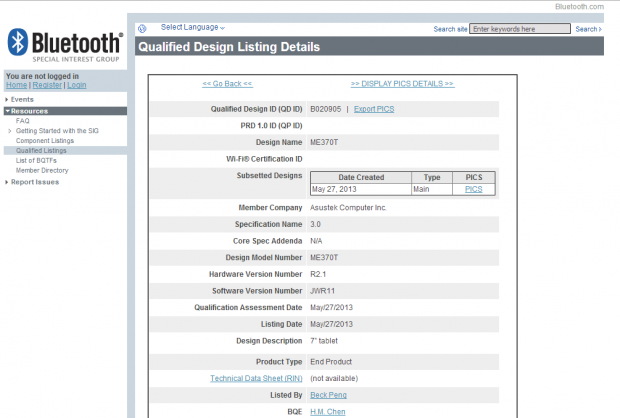Expand the Events menu section
This screenshot has height=418, width=620.
click(x=22, y=100)
